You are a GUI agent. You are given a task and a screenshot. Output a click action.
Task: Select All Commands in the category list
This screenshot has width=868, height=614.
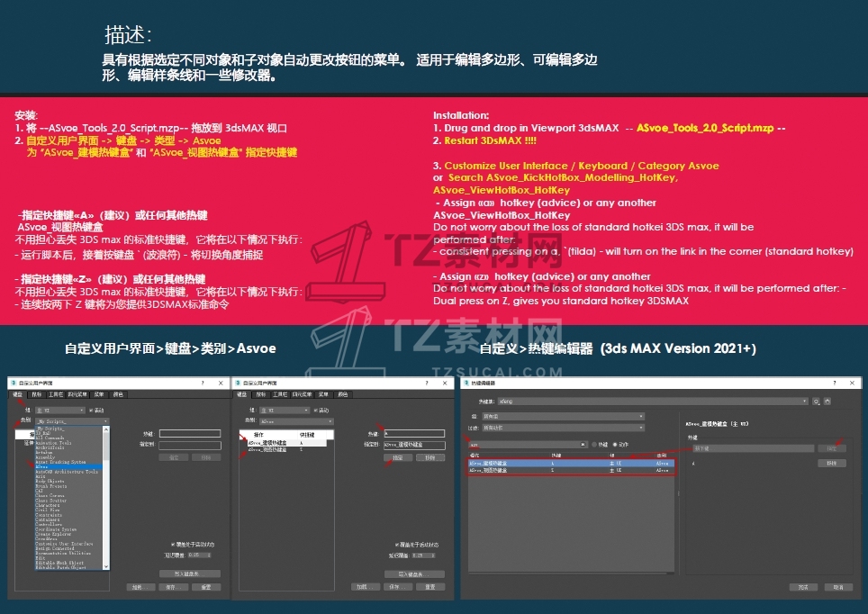point(68,438)
